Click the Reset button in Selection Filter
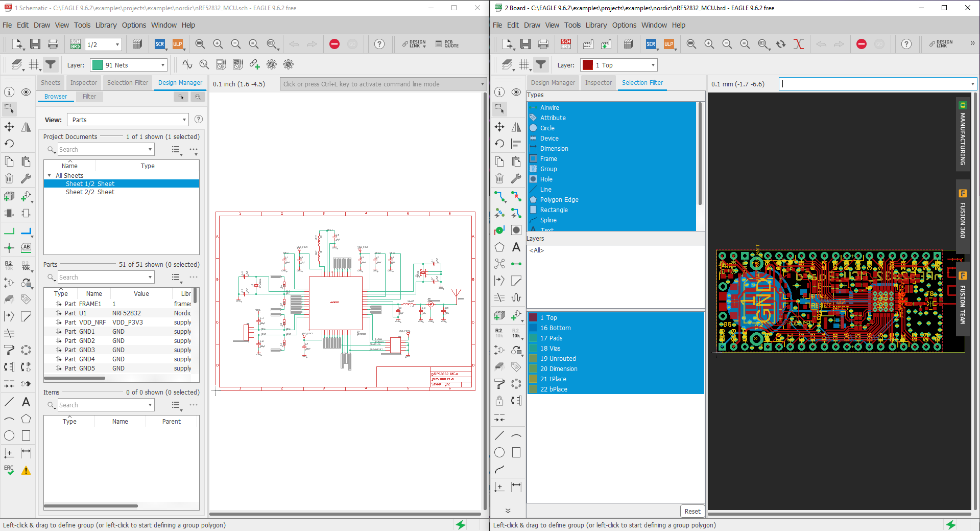The width and height of the screenshot is (980, 531). (x=692, y=511)
